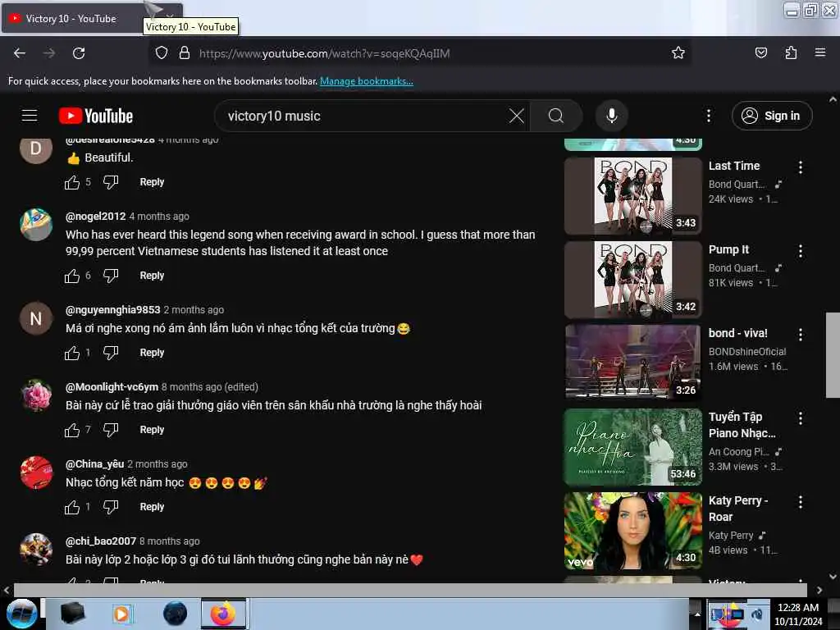Open the @Moonlight-vc6ym channel link
This screenshot has width=840, height=630.
pos(112,387)
